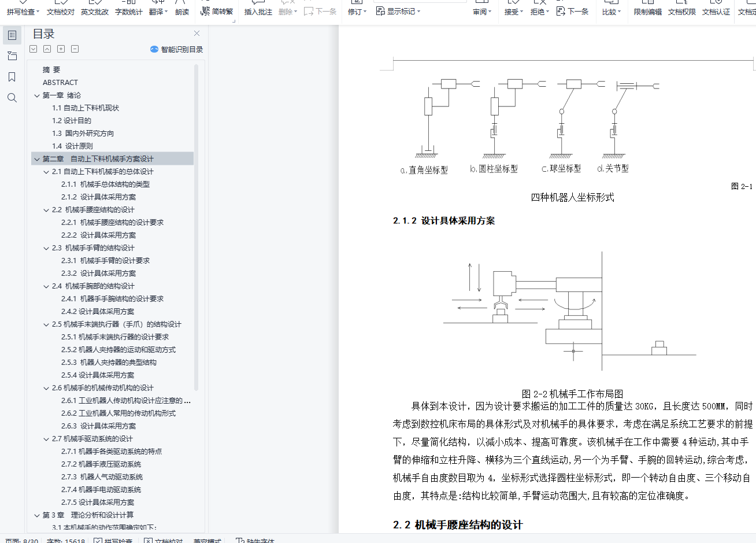The height and width of the screenshot is (543, 756).
Task: Toggle 拼写检查 checkbox in status bar
Action: (98, 541)
